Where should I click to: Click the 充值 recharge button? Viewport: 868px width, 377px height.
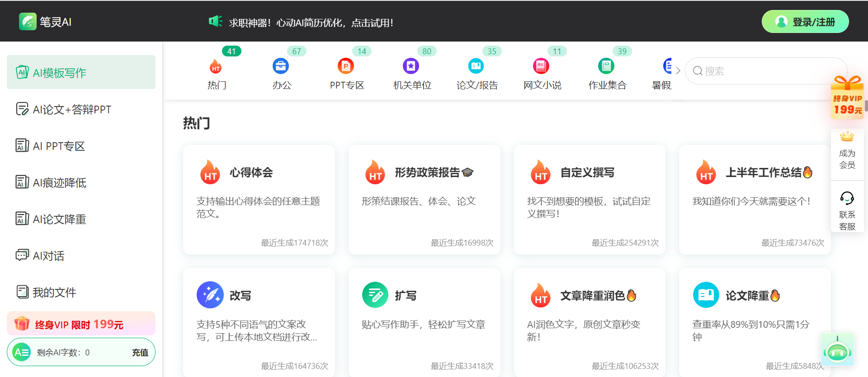point(140,352)
